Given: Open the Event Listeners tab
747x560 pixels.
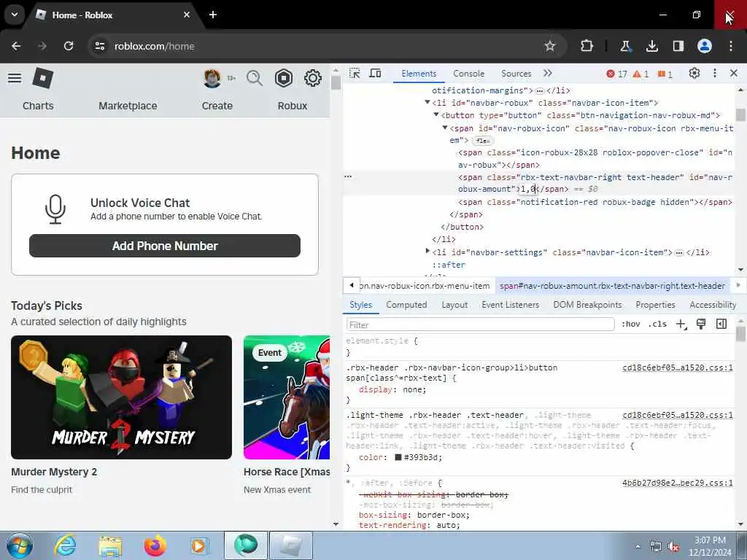Looking at the screenshot, I should pyautogui.click(x=510, y=305).
